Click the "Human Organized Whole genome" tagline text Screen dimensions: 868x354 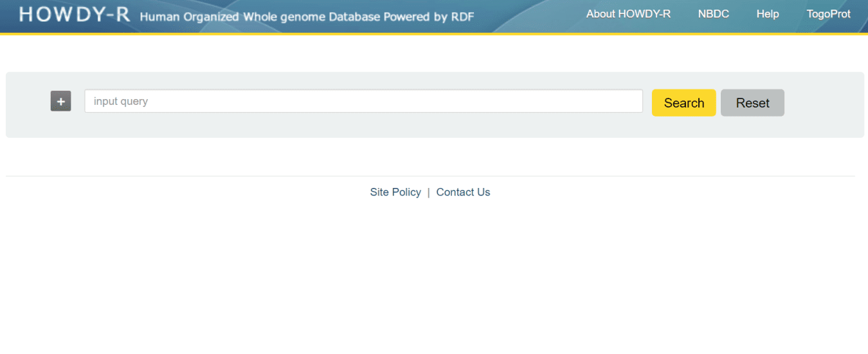coord(233,16)
